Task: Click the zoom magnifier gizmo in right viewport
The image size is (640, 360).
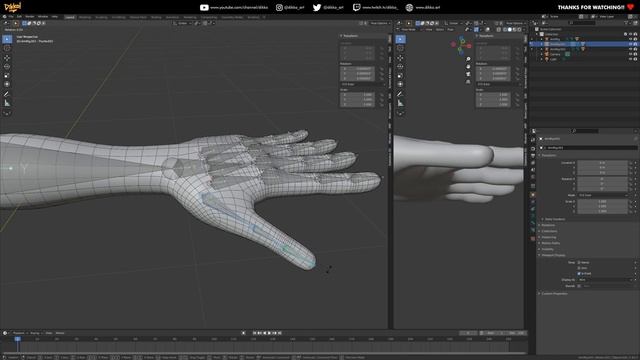Action: pos(468,59)
